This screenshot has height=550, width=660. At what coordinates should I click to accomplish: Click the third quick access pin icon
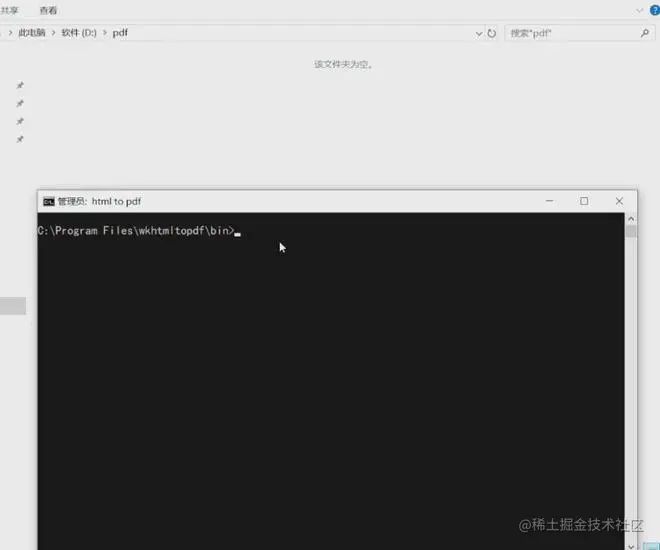(x=20, y=122)
